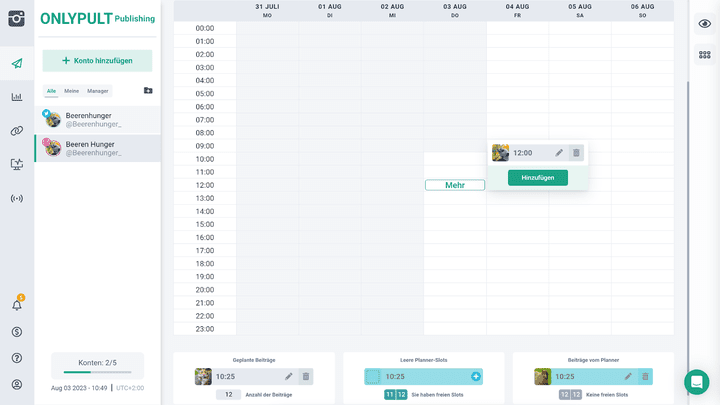The width and height of the screenshot is (720, 405).
Task: Click the 01 AUG column header
Action: click(330, 11)
